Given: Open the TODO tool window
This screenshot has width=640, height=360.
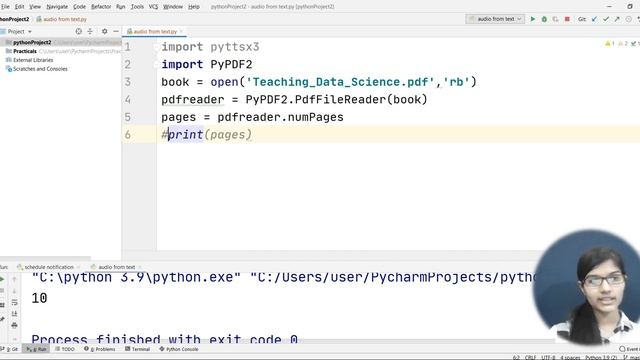Looking at the screenshot, I should click(65, 349).
